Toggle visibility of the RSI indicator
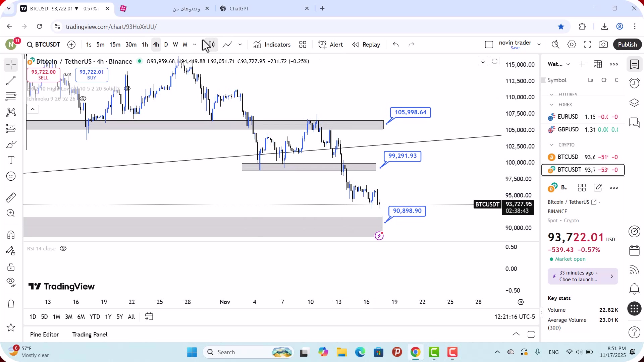This screenshot has width=644, height=362. pos(63,249)
